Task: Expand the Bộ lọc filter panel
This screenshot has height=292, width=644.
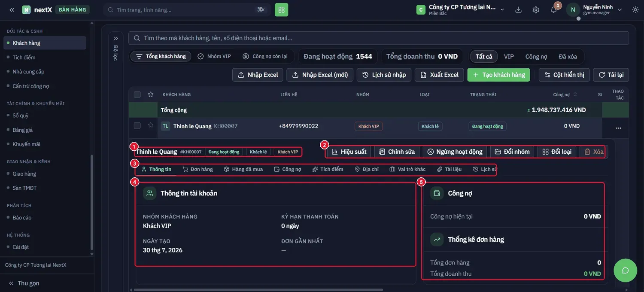Action: (x=115, y=38)
